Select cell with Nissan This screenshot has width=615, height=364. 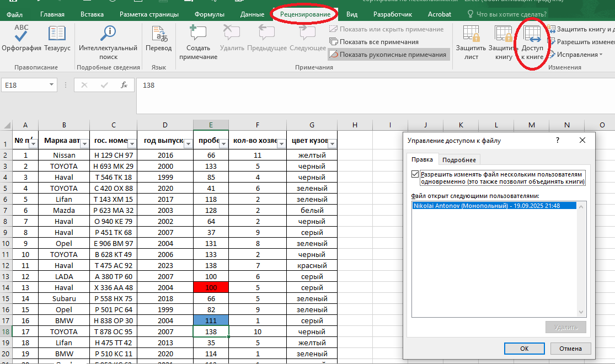[x=64, y=155]
